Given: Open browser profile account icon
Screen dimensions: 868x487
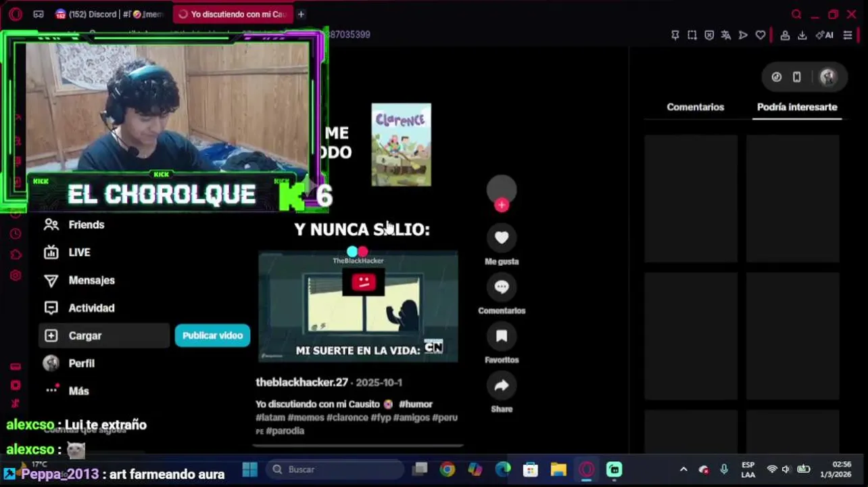Looking at the screenshot, I should click(785, 35).
